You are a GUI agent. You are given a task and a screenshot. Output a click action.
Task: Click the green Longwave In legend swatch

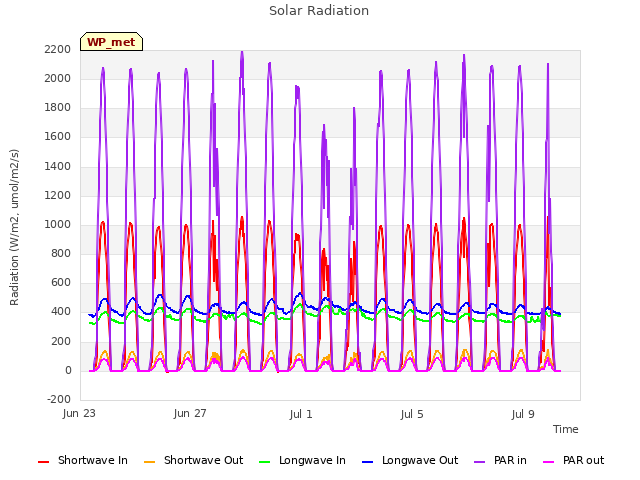264,462
